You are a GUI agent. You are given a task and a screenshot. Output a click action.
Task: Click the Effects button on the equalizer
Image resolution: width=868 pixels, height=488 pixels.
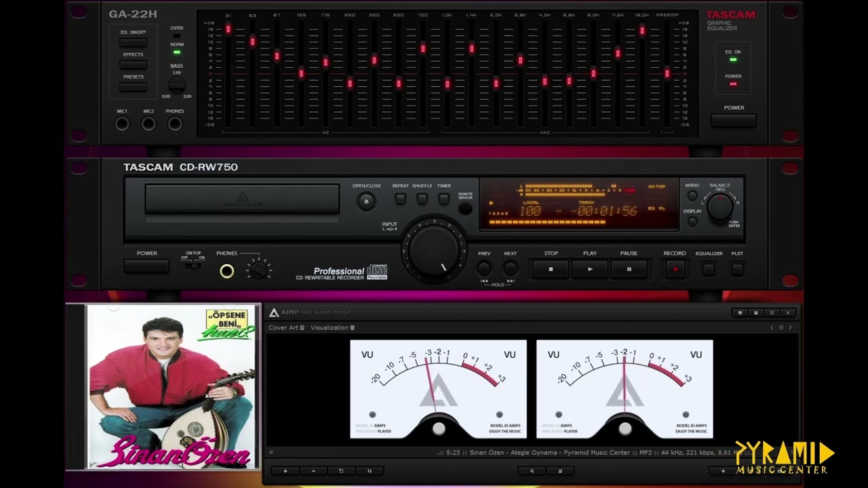pyautogui.click(x=133, y=64)
